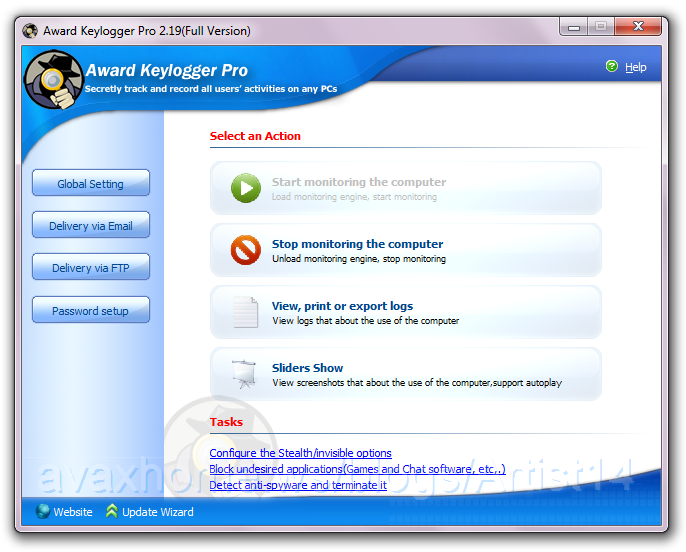
Task: Click the 'Tasks' heading
Action: tap(226, 422)
